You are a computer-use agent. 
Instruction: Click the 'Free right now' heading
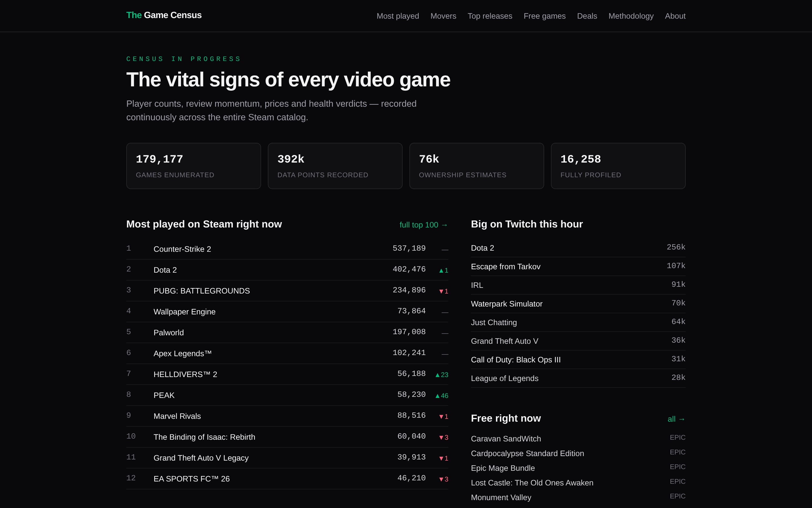(x=506, y=418)
